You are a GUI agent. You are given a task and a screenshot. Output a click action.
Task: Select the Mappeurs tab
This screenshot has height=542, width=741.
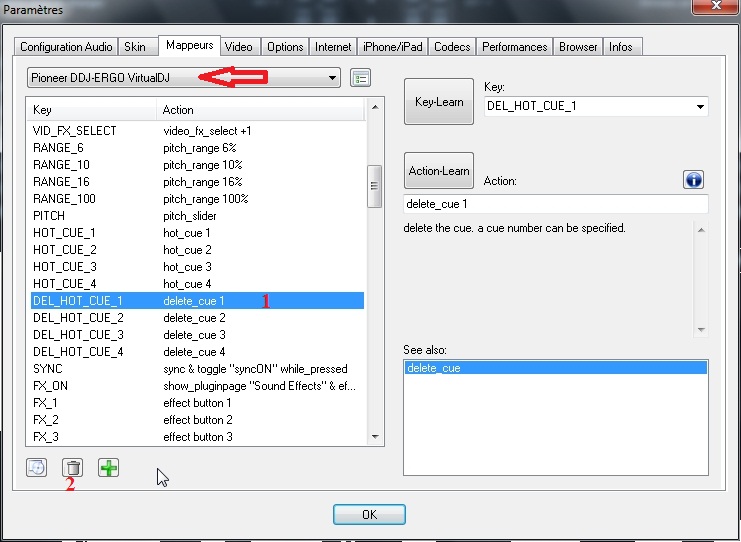[x=190, y=45]
